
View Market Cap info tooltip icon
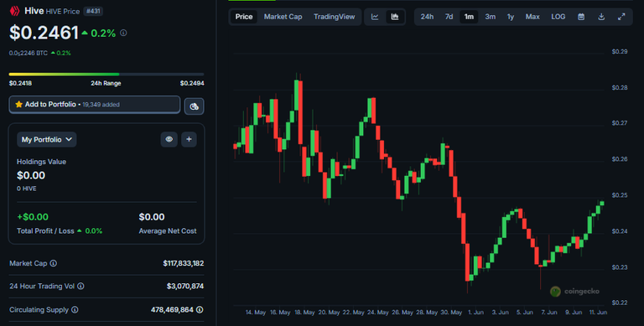(54, 263)
